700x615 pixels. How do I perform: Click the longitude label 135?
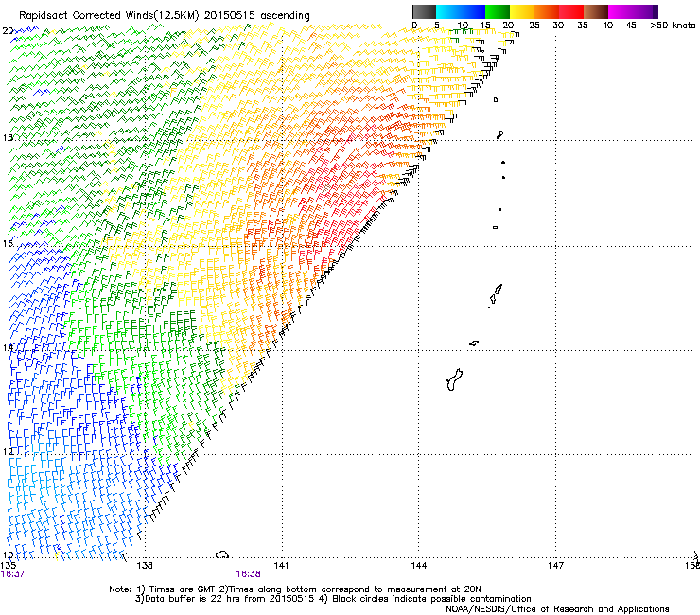(x=9, y=566)
